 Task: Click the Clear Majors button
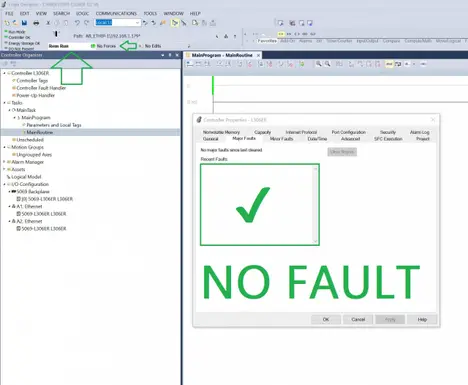342,152
